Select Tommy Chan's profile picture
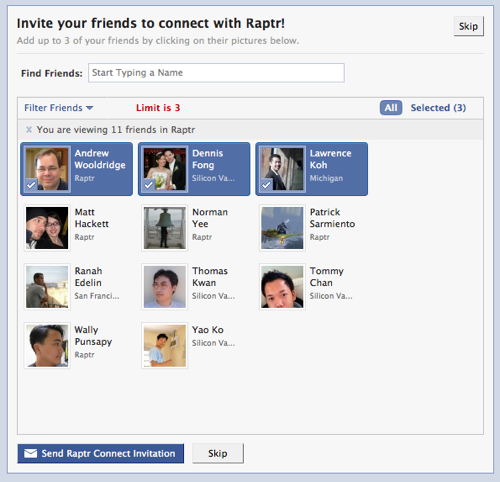This screenshot has width=500, height=482. click(282, 287)
